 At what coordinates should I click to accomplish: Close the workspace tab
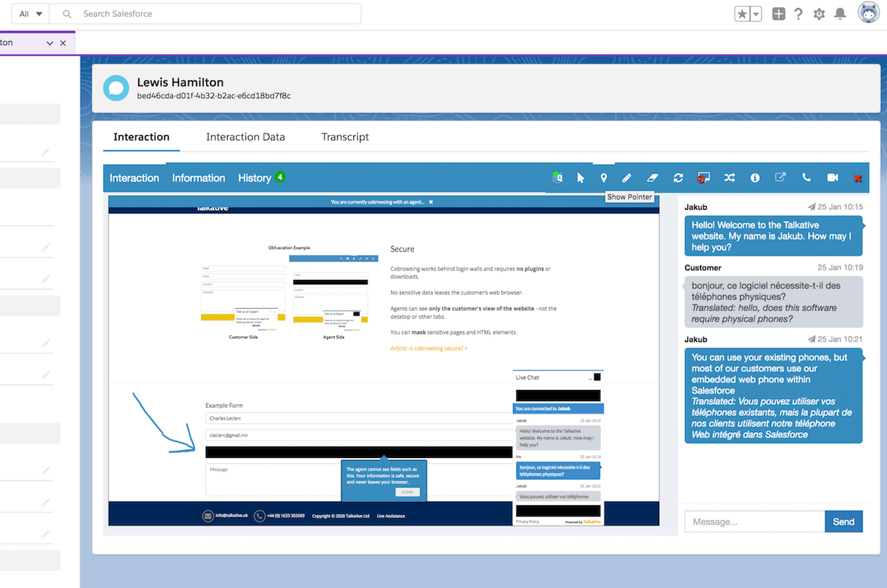(63, 43)
